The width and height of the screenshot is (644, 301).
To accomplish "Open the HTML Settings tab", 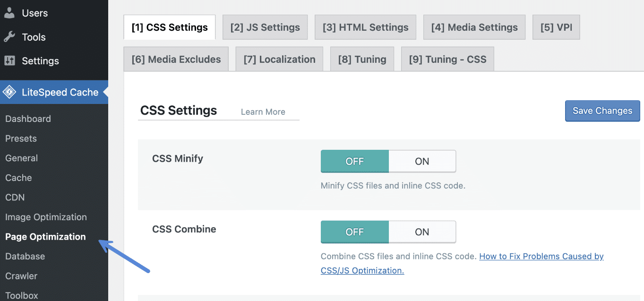I will coord(365,27).
